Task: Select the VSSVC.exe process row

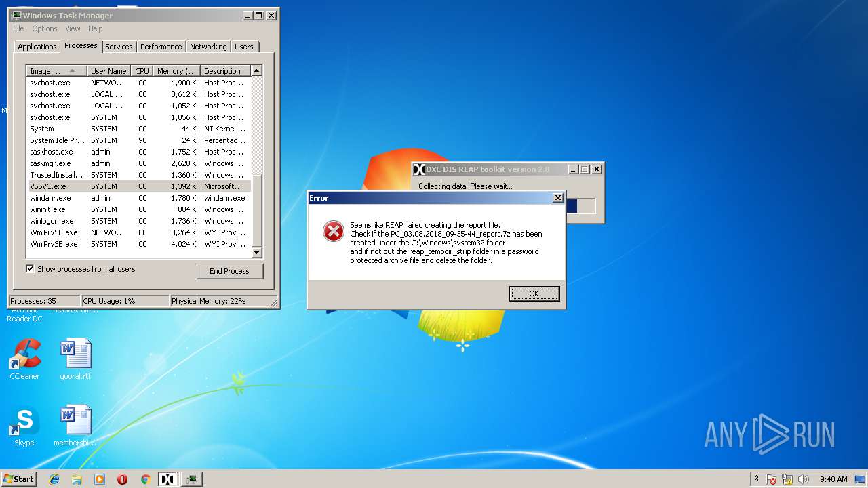Action: point(138,186)
